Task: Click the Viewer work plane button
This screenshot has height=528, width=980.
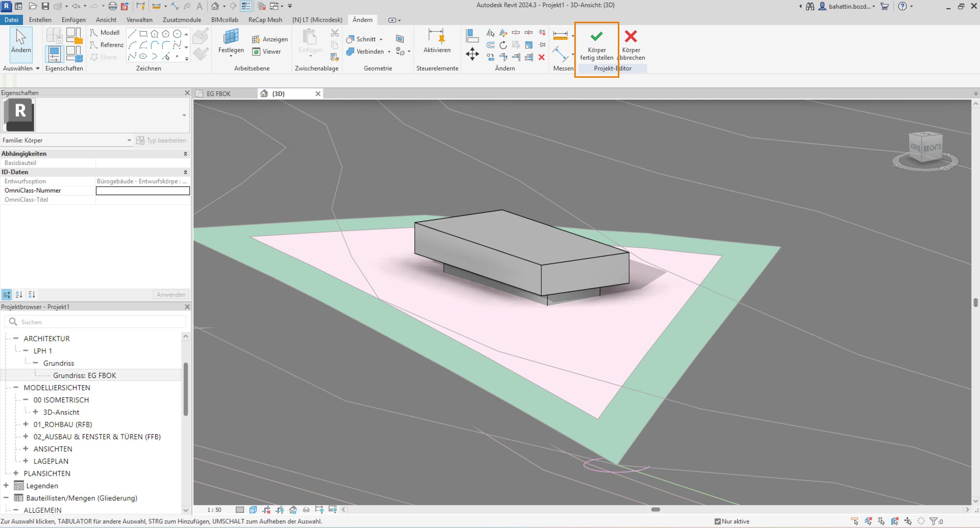Action: [x=266, y=52]
